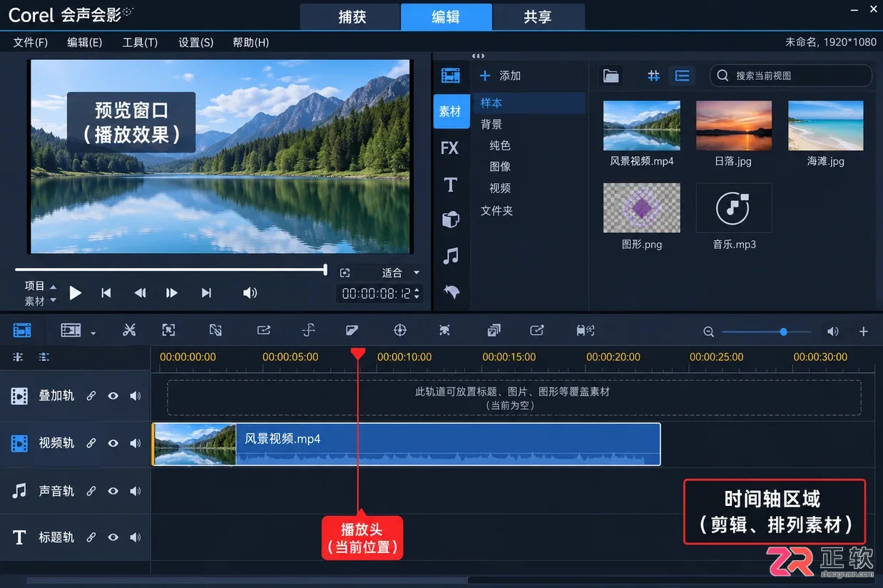The image size is (883, 588).
Task: Play the preview video
Action: click(x=76, y=293)
